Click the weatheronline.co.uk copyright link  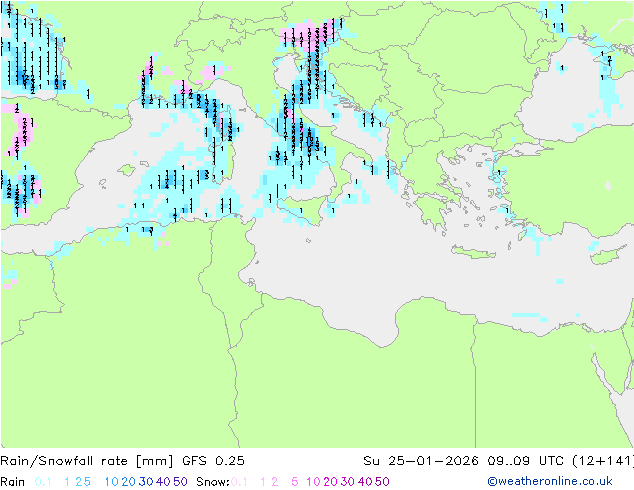tap(549, 481)
